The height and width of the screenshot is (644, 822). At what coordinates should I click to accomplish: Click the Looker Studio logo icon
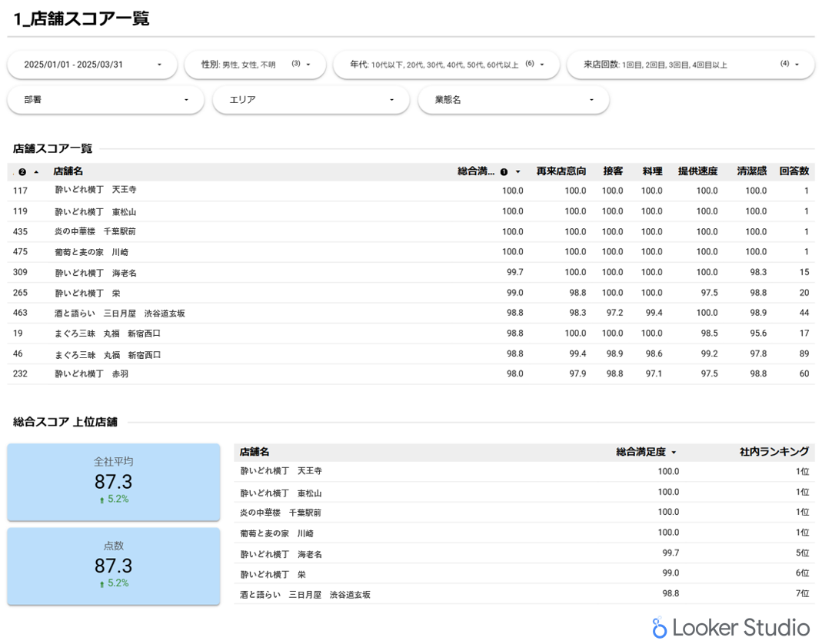pyautogui.click(x=659, y=628)
